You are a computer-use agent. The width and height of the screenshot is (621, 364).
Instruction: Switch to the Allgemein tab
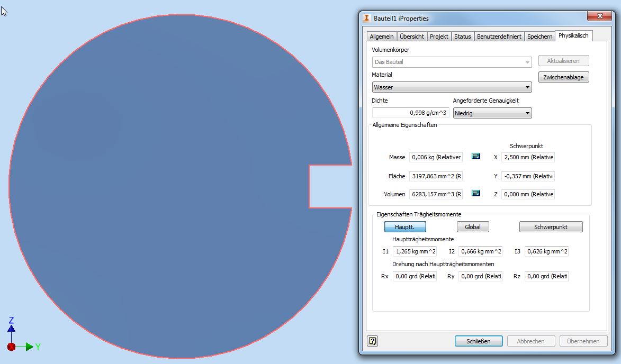pyautogui.click(x=382, y=37)
